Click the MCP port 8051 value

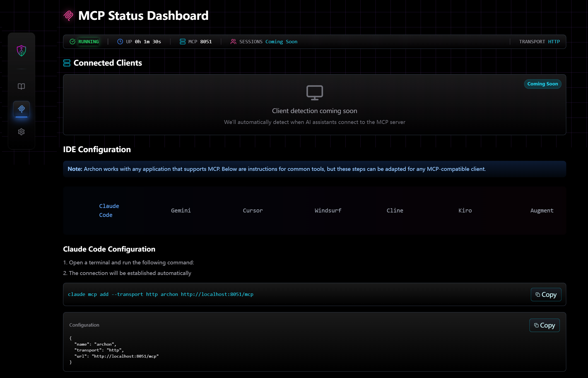click(206, 42)
